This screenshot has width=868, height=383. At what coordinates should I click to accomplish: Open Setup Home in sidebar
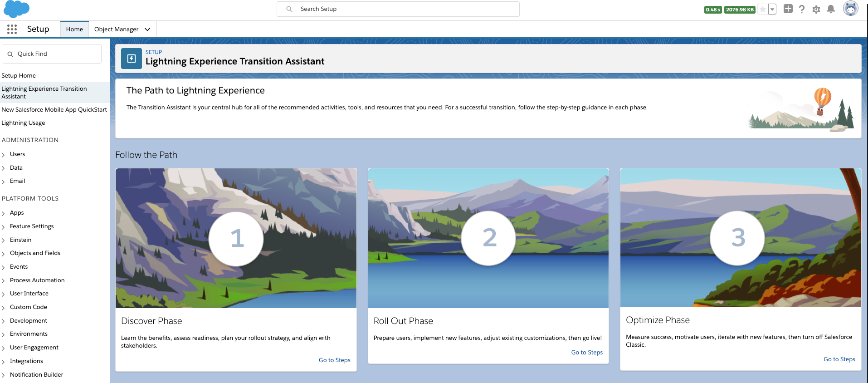(19, 75)
